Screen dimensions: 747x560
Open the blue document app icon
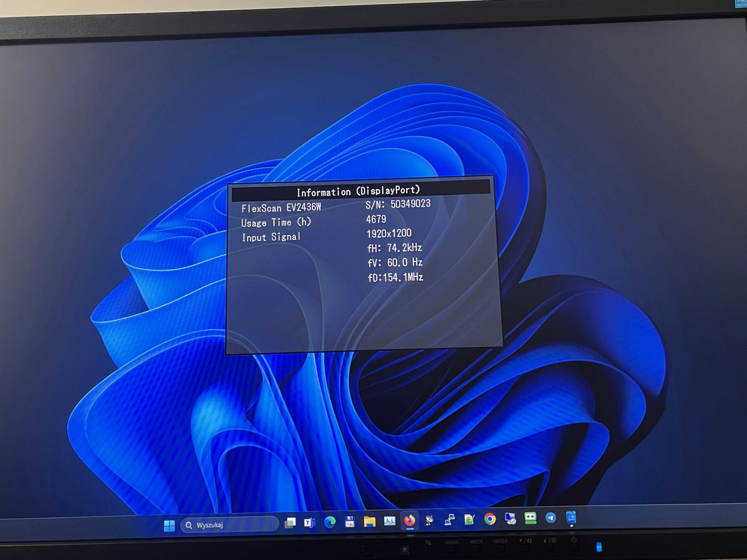point(571,517)
